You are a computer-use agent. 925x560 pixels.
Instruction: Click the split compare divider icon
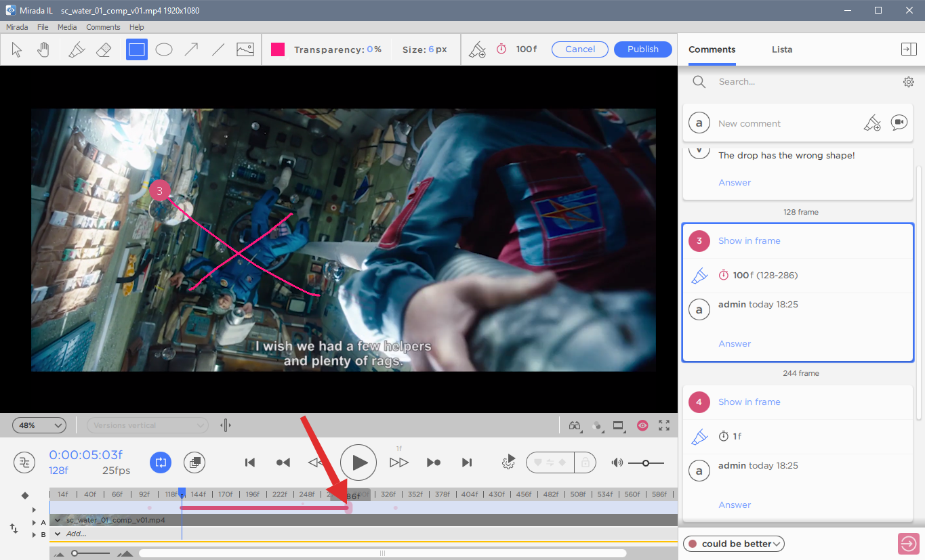[x=226, y=425]
